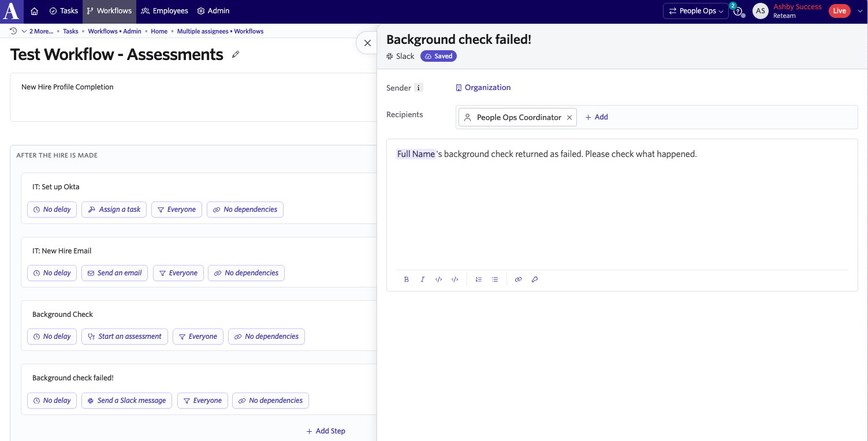Click the Slack icon under the panel title
868x441 pixels.
390,56
